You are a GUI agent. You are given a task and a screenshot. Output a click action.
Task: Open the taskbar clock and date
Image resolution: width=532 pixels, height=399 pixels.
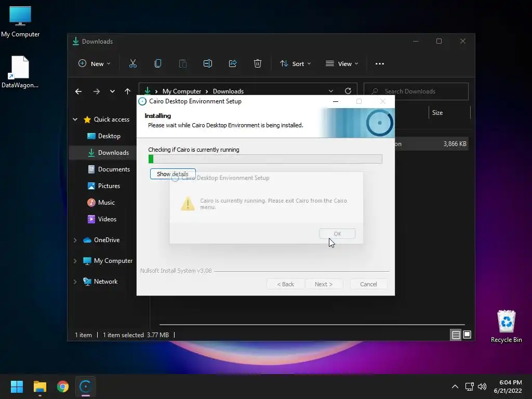(x=508, y=387)
